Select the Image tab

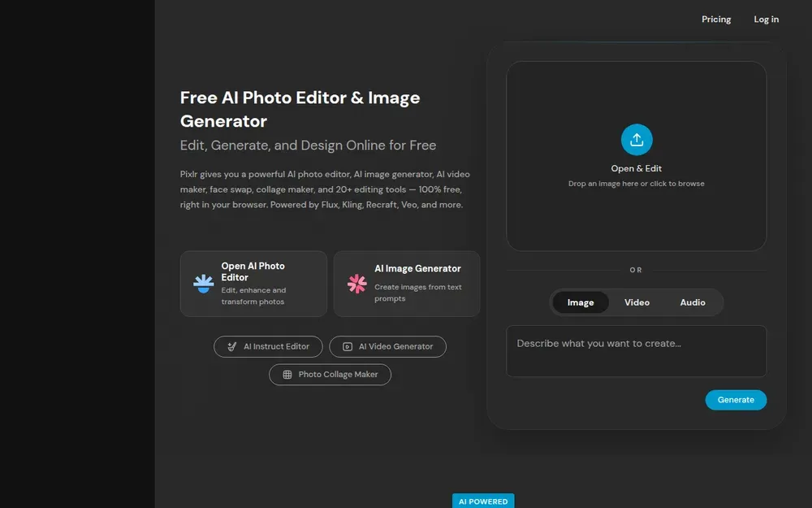click(581, 302)
